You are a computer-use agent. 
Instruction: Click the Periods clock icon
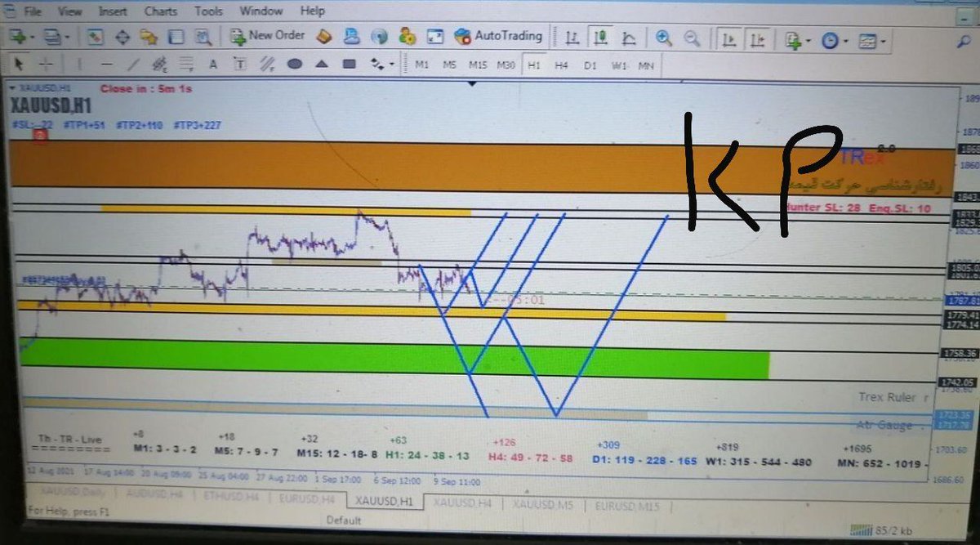pos(830,40)
